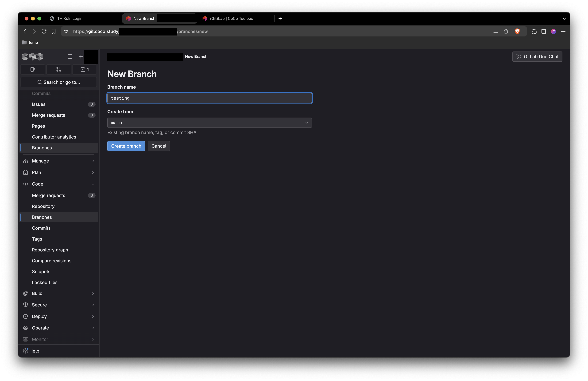
Task: Open Contributor analytics in sidebar
Action: coord(58,137)
